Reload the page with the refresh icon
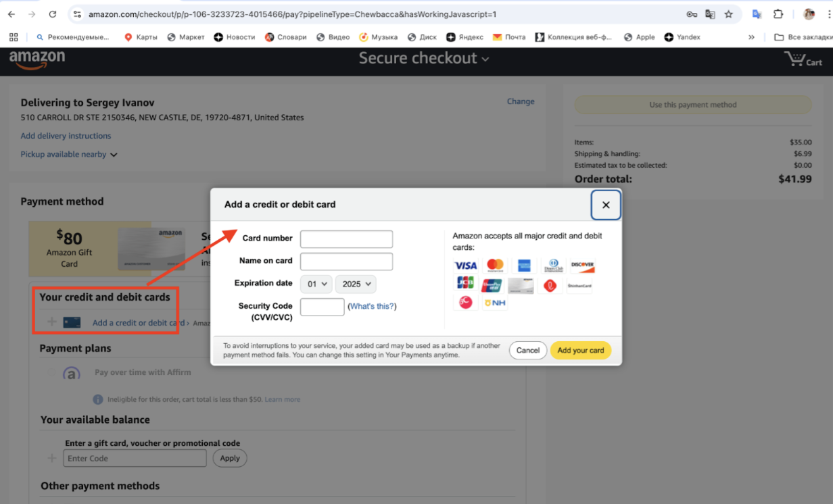This screenshot has height=504, width=833. pos(53,14)
